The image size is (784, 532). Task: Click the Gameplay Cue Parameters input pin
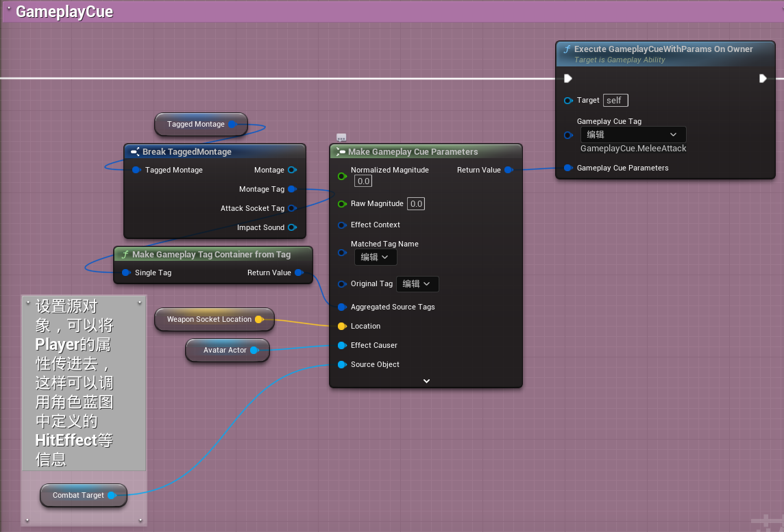568,168
